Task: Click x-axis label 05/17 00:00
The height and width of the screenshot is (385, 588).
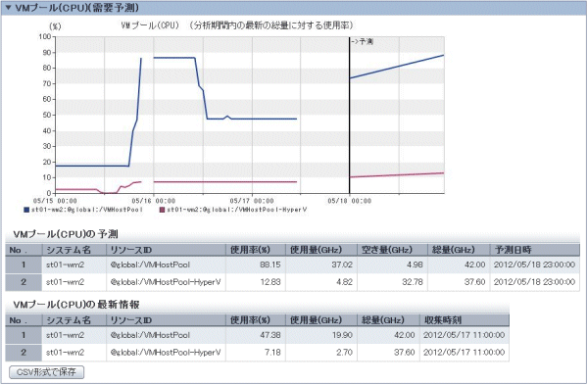Action: coord(252,201)
